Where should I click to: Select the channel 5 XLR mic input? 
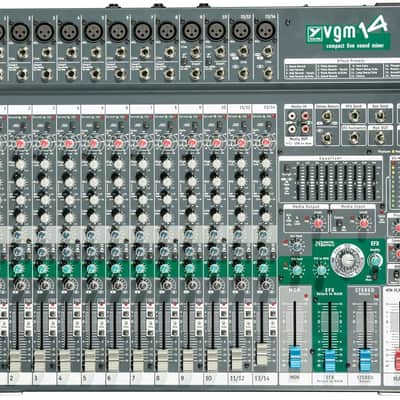[x=94, y=32]
